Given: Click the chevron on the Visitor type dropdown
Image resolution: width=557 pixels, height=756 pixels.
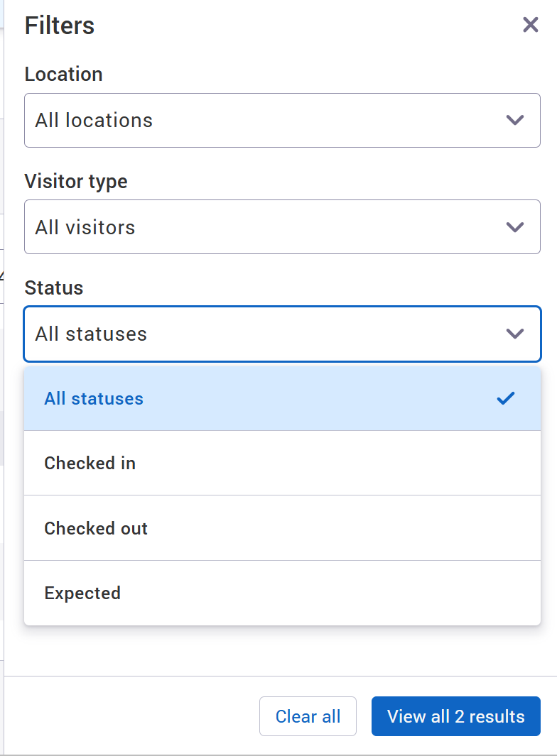Looking at the screenshot, I should (x=514, y=227).
